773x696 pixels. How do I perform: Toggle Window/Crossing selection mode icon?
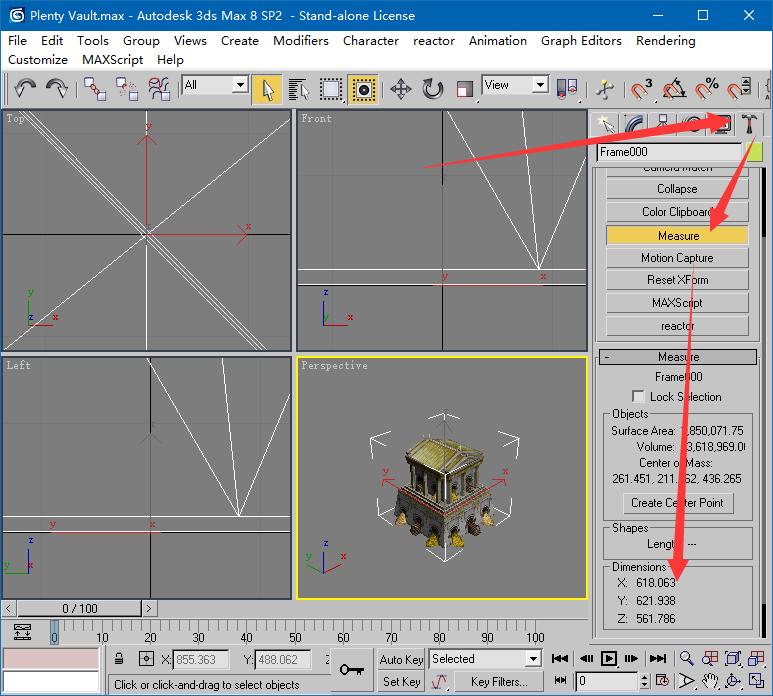[363, 89]
